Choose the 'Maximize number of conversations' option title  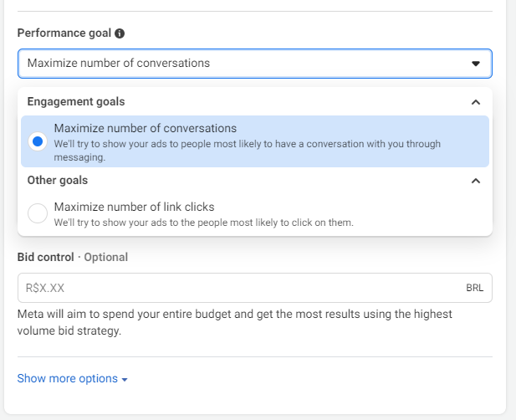pos(146,128)
